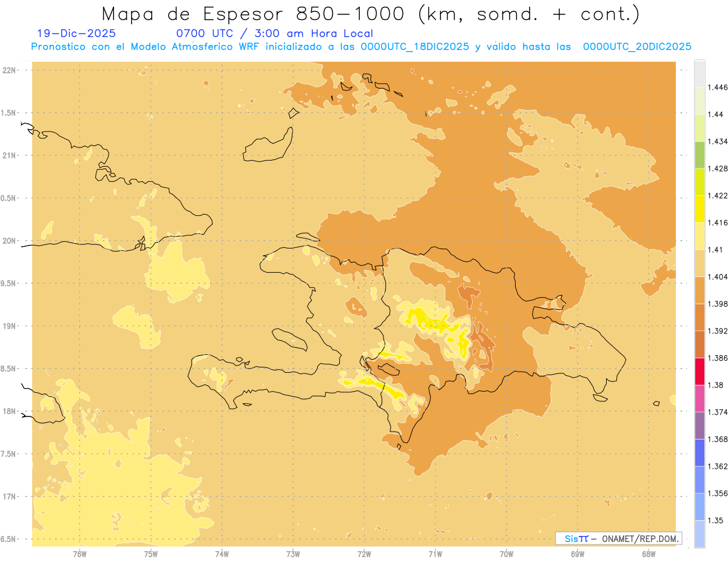Click the time label '0700 UTC / 3:00 am Hora Local'
728x562 pixels.
pyautogui.click(x=275, y=34)
